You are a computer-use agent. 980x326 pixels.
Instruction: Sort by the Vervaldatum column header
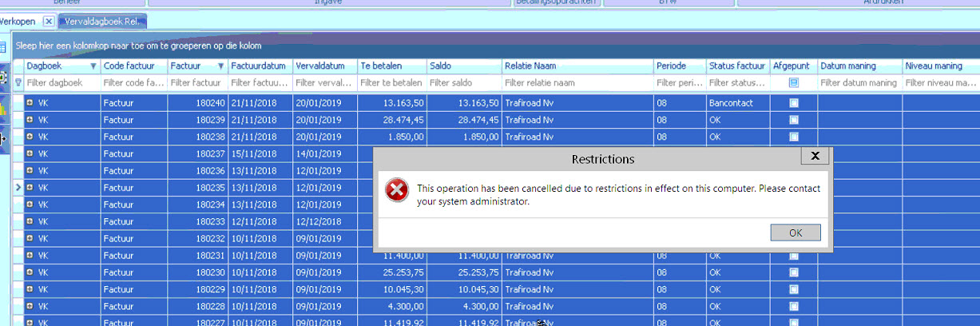tap(324, 66)
